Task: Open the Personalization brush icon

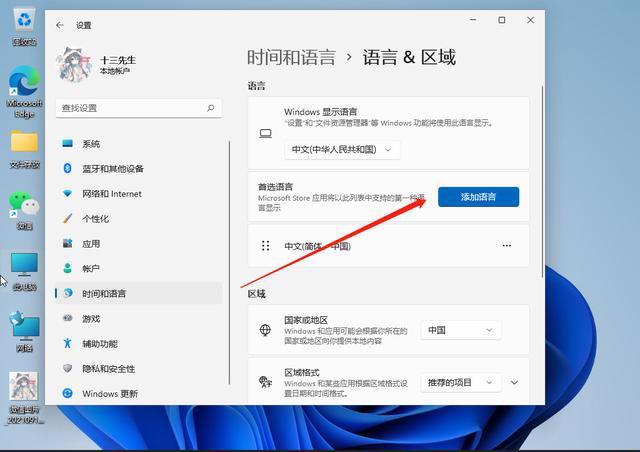Action: [67, 218]
